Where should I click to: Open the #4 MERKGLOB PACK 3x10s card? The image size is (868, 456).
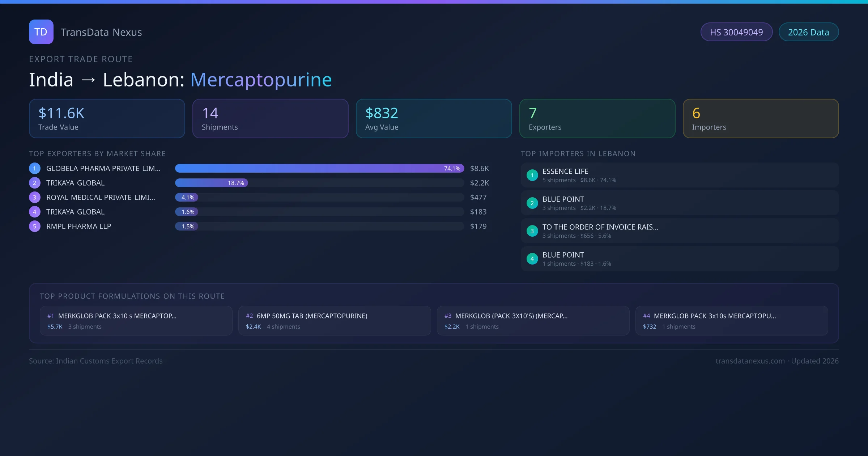click(x=731, y=321)
